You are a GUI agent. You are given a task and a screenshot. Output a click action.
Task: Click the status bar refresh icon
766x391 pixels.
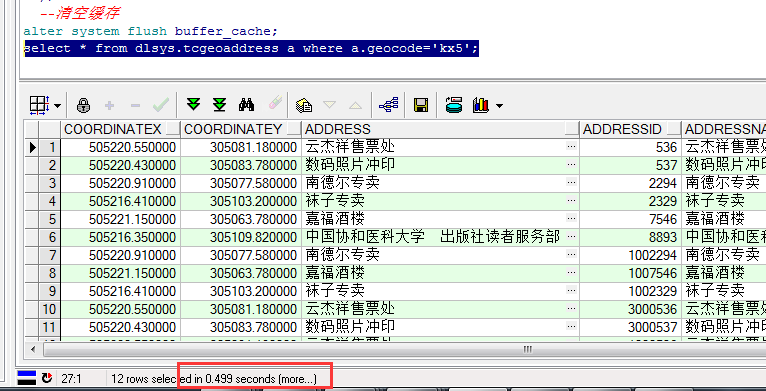pos(46,378)
